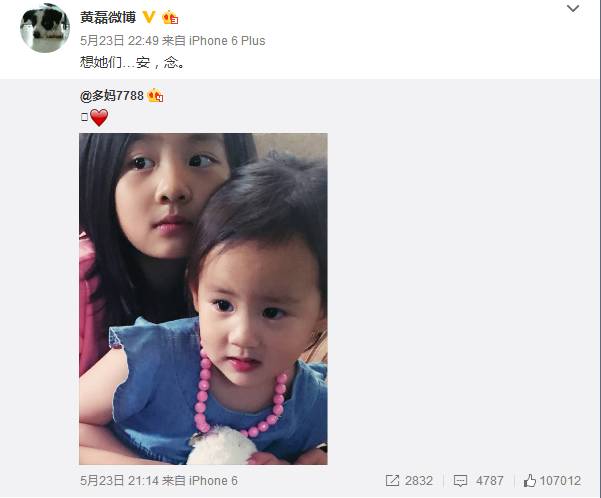The height and width of the screenshot is (498, 601).
Task: Open the iPhone 6 Plus source link
Action: 227,41
